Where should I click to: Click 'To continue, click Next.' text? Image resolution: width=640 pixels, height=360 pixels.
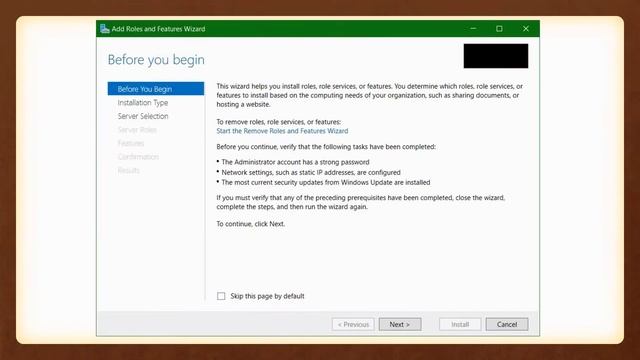point(251,224)
